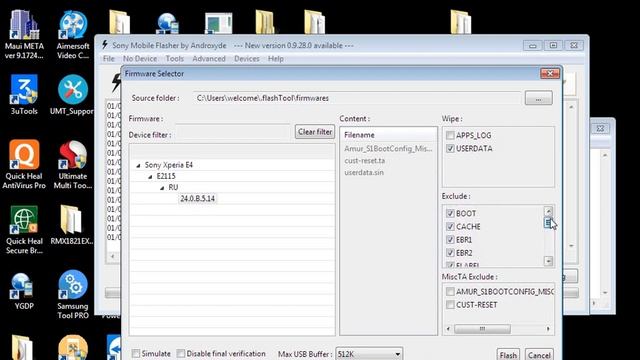
Task: Select firmware version 24.0.B.5.14
Action: (x=198, y=199)
